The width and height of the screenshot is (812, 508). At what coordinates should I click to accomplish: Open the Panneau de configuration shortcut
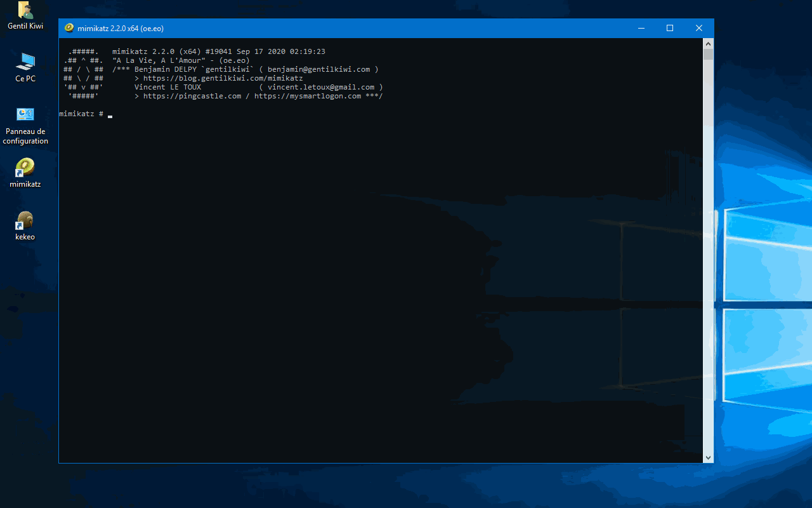pos(25,114)
